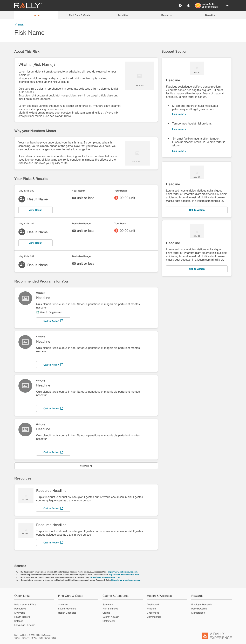Screen dimensions: 246x644
Task: Click the first Result Name blood test icon
Action: click(x=22, y=199)
